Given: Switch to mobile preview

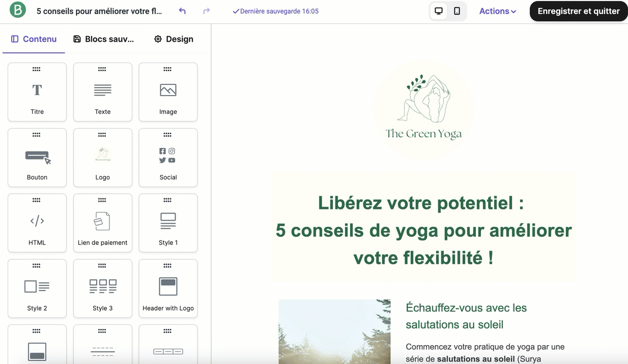Looking at the screenshot, I should tap(457, 11).
